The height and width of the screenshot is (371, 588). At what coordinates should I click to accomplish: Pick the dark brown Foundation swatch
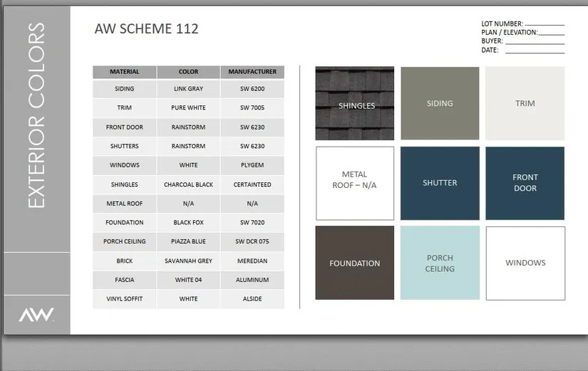point(355,263)
